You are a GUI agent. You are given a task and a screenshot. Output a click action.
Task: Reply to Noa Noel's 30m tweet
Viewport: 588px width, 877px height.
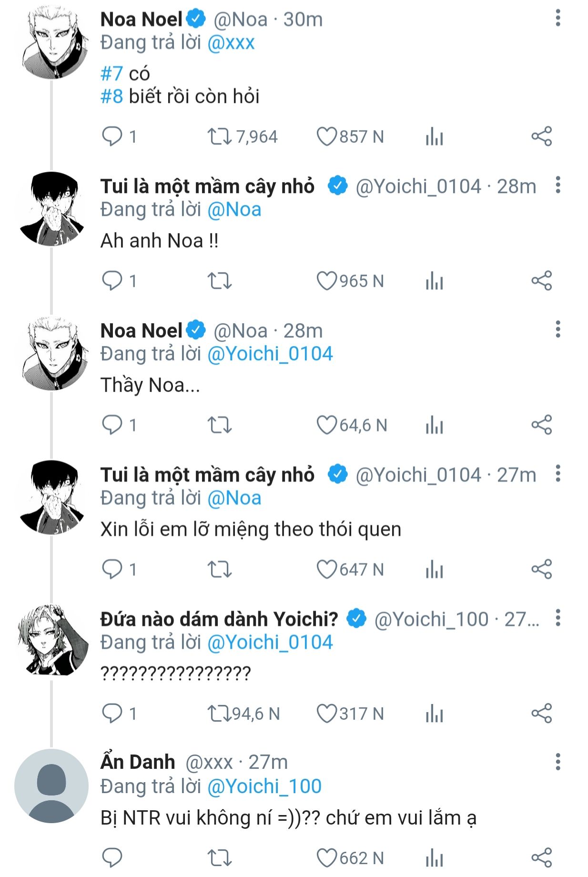coord(112,136)
